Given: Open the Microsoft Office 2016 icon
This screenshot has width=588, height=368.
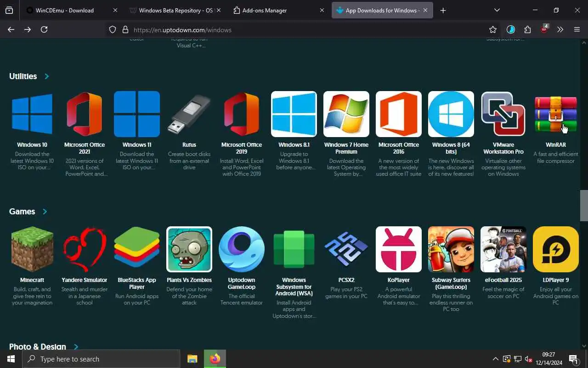Looking at the screenshot, I should [x=399, y=114].
